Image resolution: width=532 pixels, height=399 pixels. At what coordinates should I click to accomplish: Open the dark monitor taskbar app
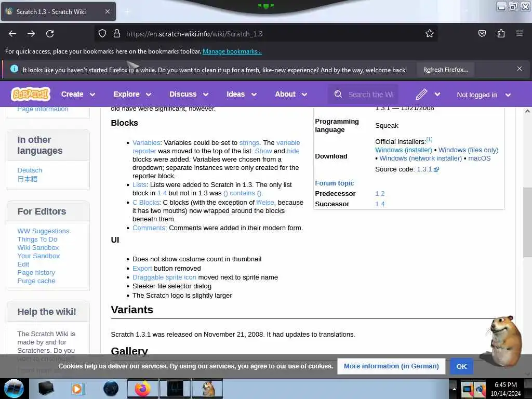tap(175, 389)
